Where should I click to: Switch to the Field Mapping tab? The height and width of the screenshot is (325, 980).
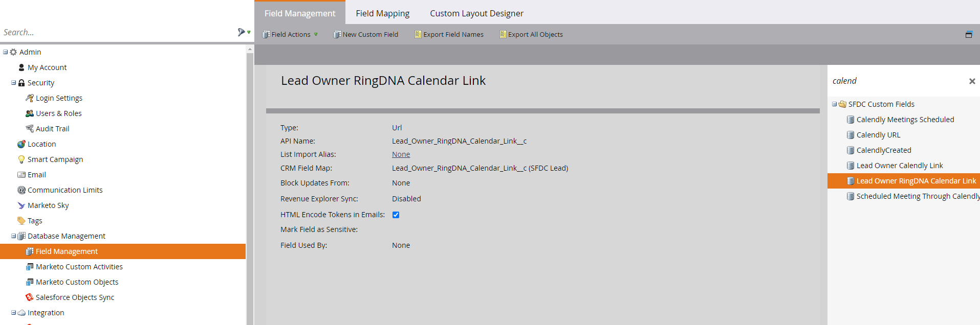point(383,13)
